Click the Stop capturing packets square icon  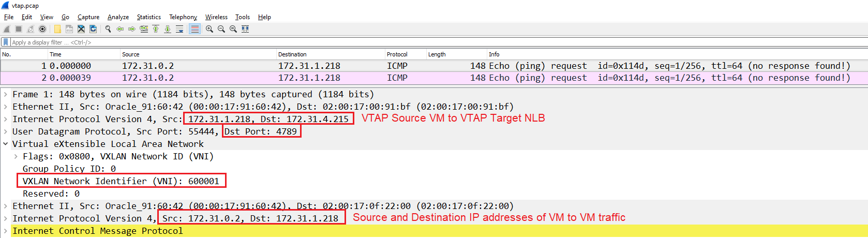(19, 29)
